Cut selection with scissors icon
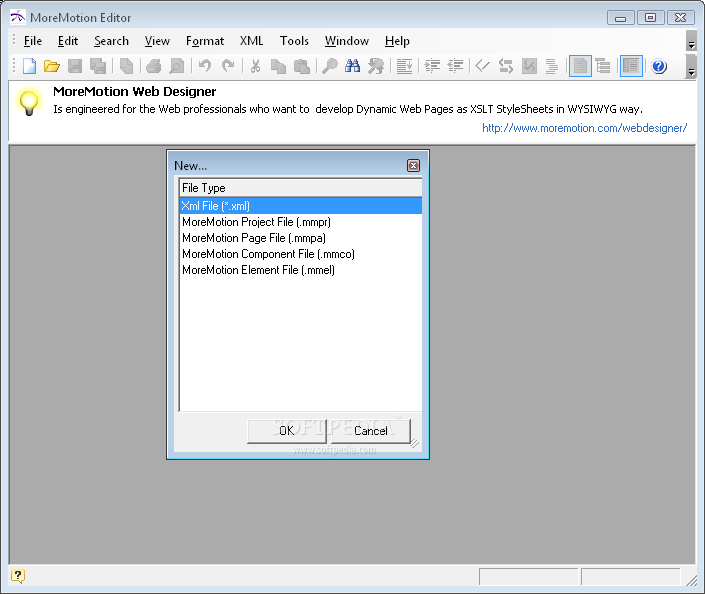 coord(255,66)
